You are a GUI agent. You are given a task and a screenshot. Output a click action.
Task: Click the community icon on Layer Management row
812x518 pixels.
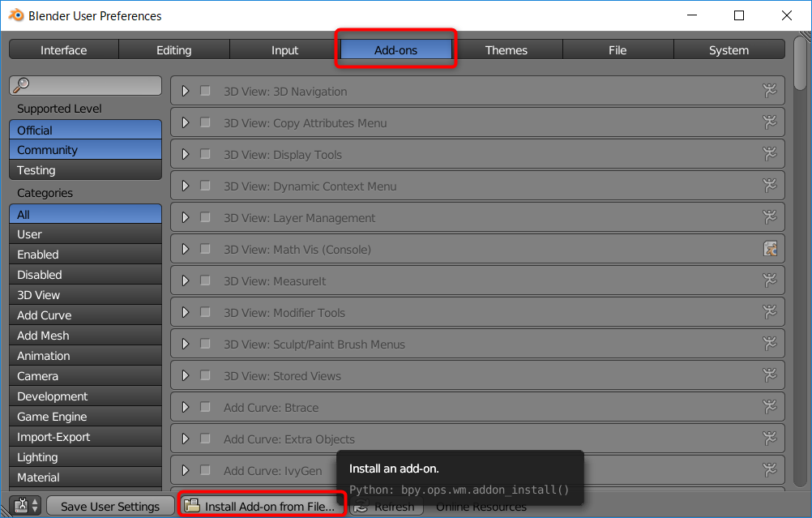(770, 217)
